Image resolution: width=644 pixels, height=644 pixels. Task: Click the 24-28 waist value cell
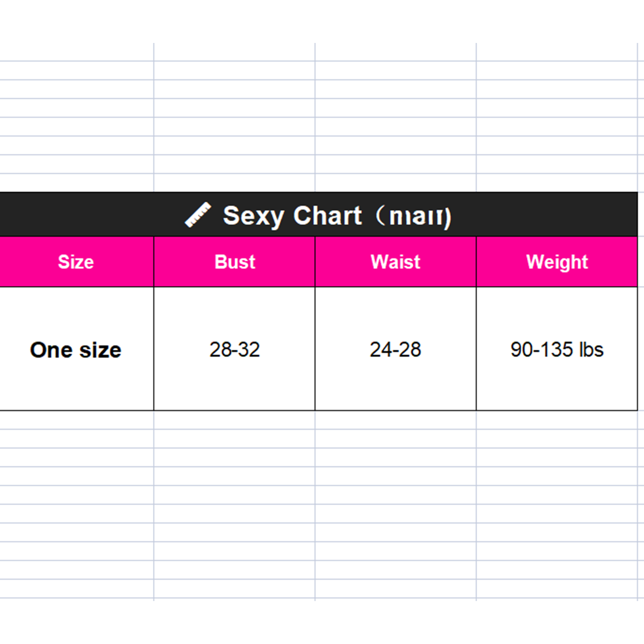click(396, 350)
